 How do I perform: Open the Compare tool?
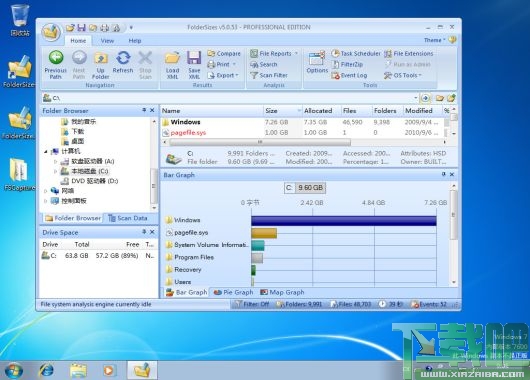(224, 53)
